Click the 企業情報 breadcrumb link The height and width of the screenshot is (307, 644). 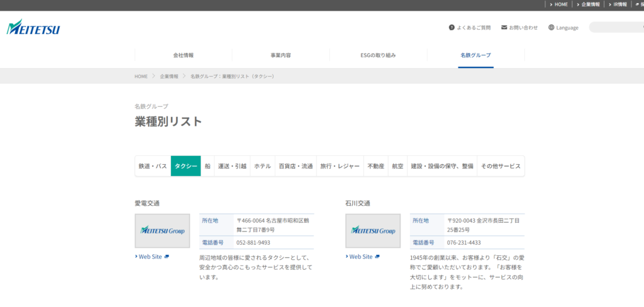pyautogui.click(x=169, y=76)
